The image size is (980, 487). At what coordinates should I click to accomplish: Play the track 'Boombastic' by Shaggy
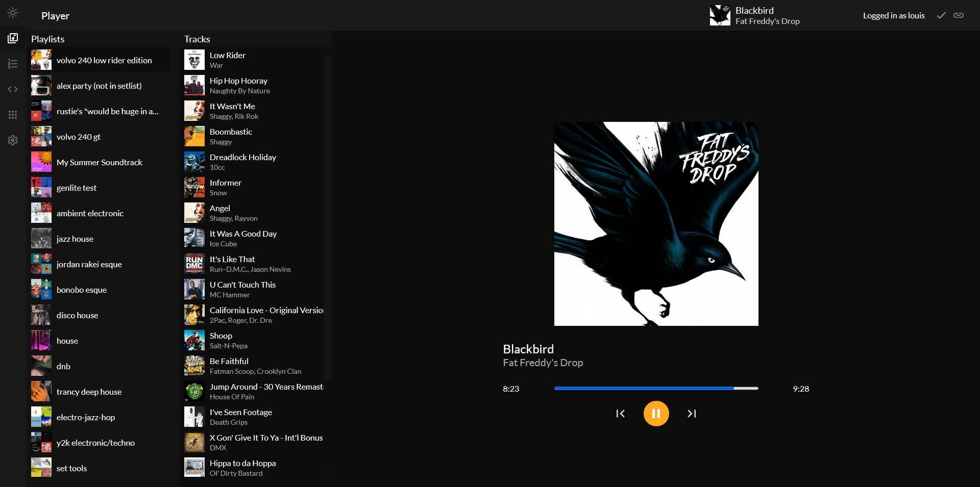[x=231, y=136]
